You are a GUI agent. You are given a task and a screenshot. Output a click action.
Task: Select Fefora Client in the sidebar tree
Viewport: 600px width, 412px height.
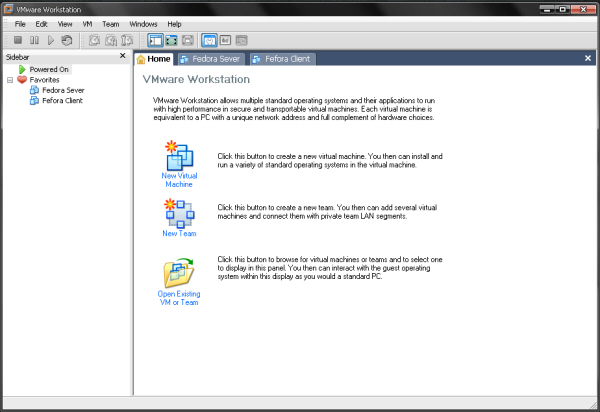62,100
